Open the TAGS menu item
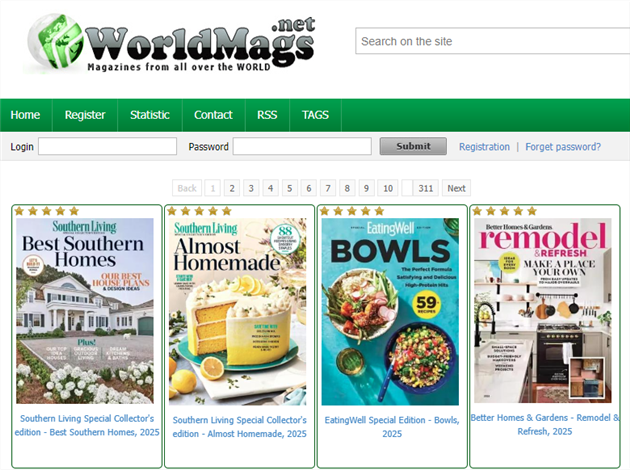The height and width of the screenshot is (470, 630). 315,115
